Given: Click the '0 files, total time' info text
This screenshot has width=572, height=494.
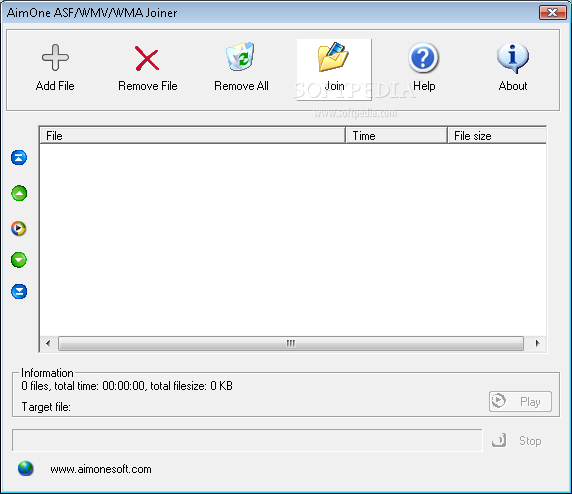Looking at the screenshot, I should (127, 386).
